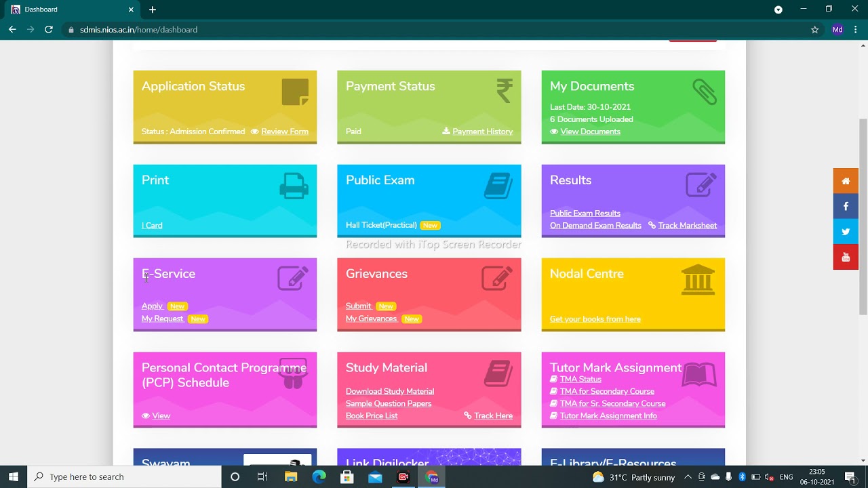This screenshot has width=868, height=488.
Task: Click Submit under Grievances
Action: [x=358, y=306]
